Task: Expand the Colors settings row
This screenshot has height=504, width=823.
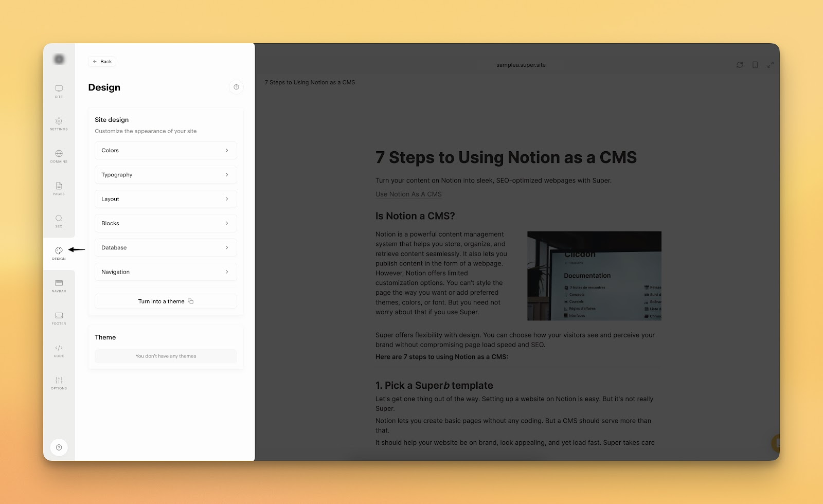Action: 166,151
